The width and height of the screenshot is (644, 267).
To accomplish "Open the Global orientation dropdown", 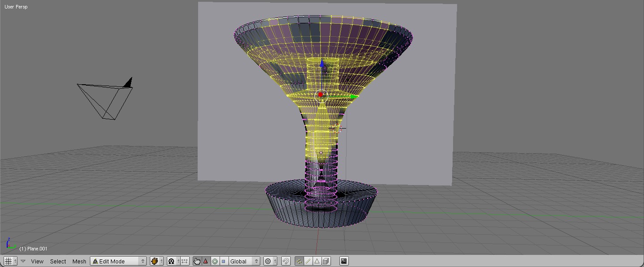I will pos(244,261).
